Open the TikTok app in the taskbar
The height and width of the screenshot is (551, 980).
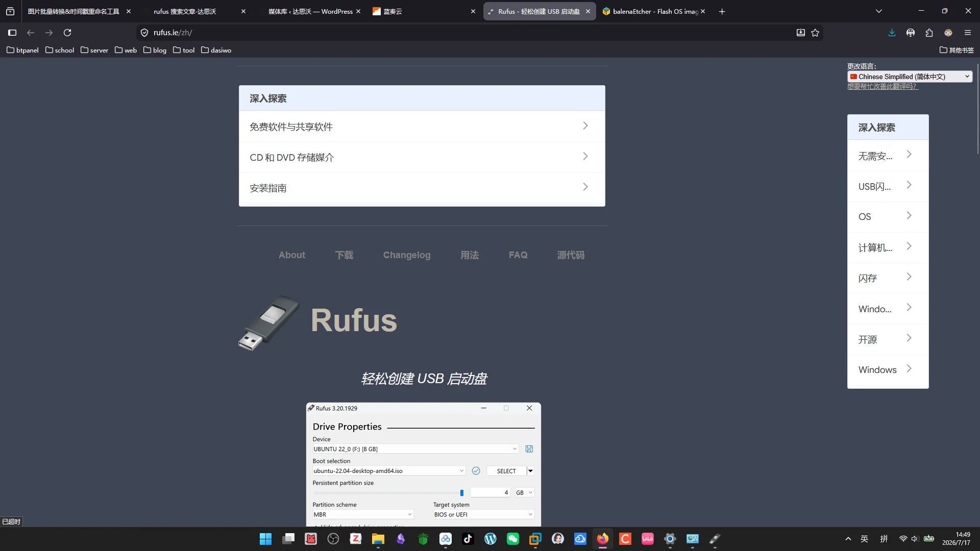pyautogui.click(x=468, y=539)
